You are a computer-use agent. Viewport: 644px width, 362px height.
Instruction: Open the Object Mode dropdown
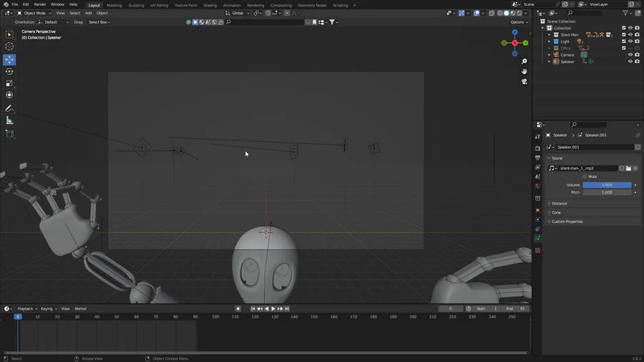[x=35, y=13]
